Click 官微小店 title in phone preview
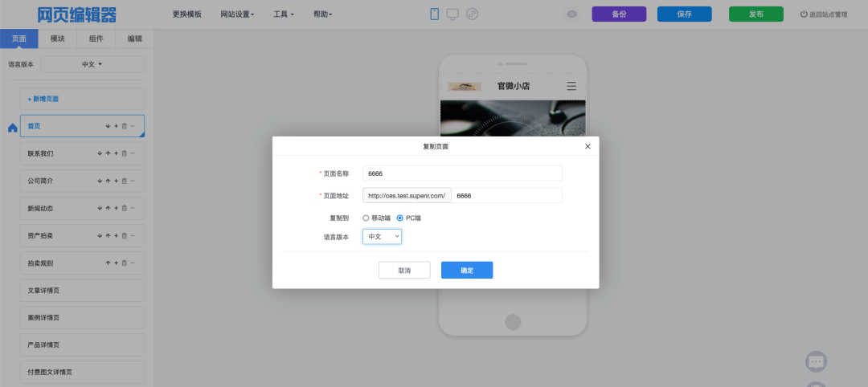 click(513, 86)
